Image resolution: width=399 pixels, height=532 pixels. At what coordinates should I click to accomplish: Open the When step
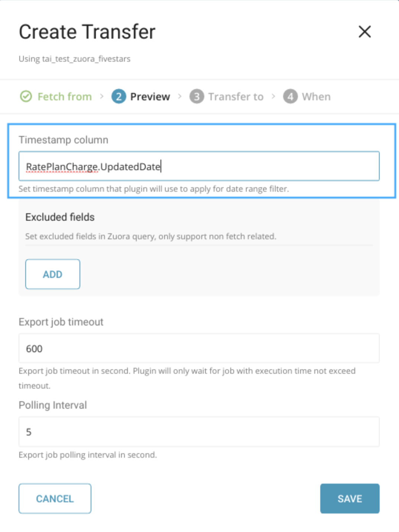tap(316, 97)
